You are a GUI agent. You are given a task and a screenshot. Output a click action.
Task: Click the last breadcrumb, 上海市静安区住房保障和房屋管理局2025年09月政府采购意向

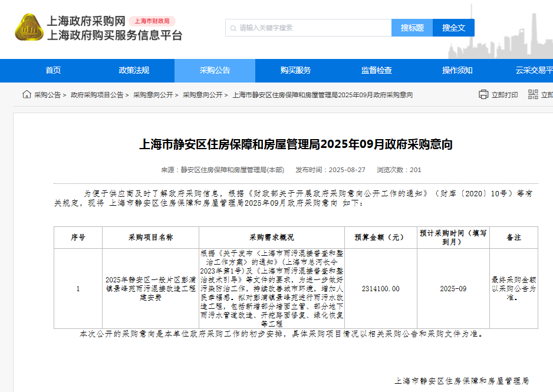322,95
